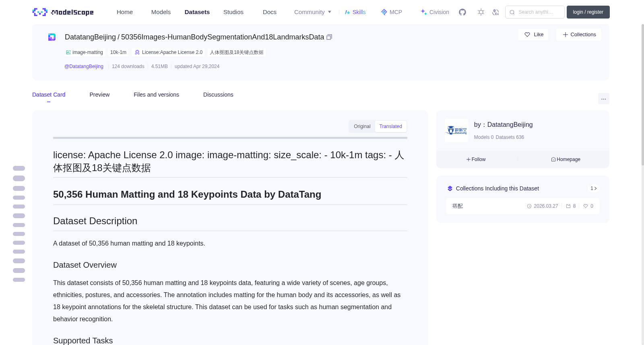Click the 人体抠图及18关键点数据 tag
Image resolution: width=644 pixels, height=345 pixels.
click(x=237, y=52)
